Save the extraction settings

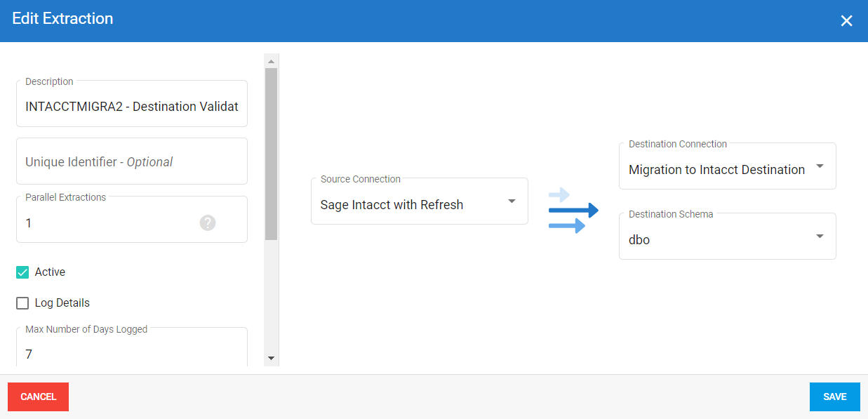(x=834, y=397)
